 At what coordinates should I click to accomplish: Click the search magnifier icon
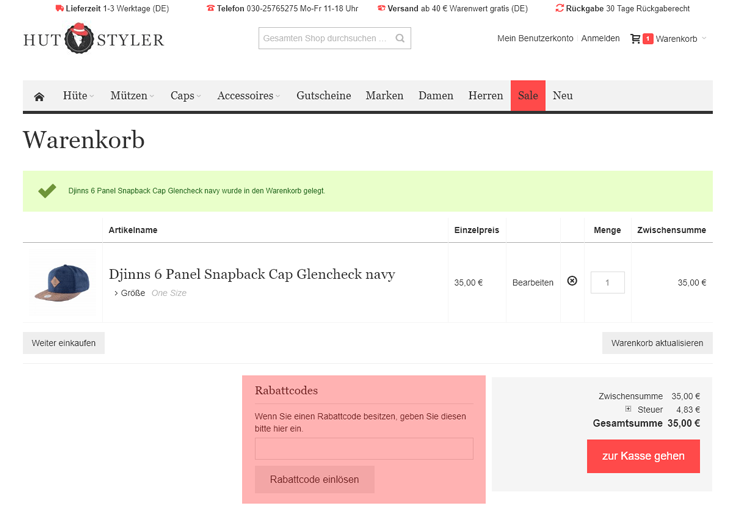(x=400, y=38)
